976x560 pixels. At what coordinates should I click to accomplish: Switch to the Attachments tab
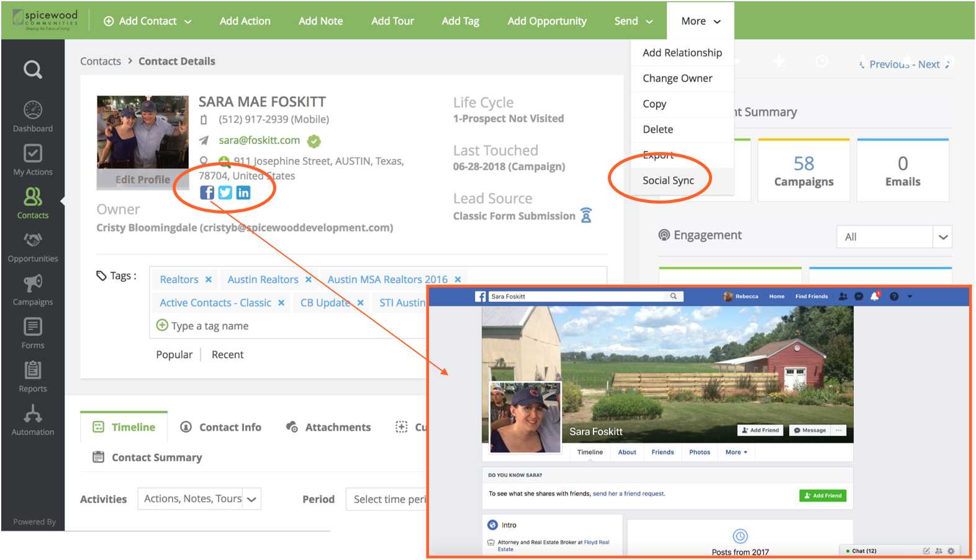click(328, 427)
